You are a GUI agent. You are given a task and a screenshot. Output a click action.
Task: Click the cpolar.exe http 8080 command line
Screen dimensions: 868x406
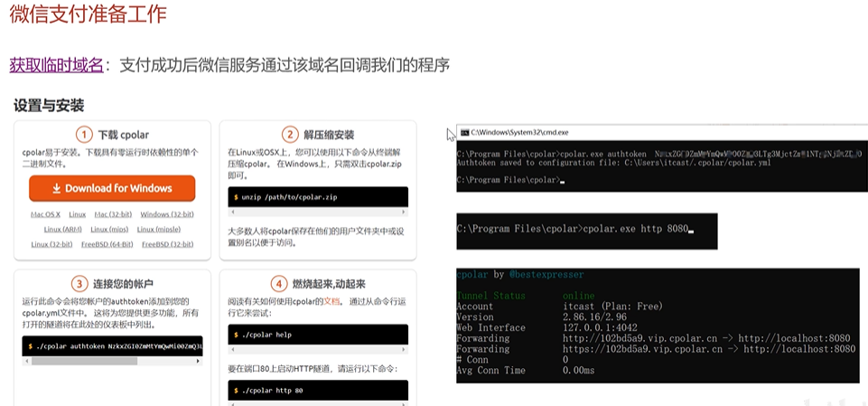pyautogui.click(x=574, y=228)
